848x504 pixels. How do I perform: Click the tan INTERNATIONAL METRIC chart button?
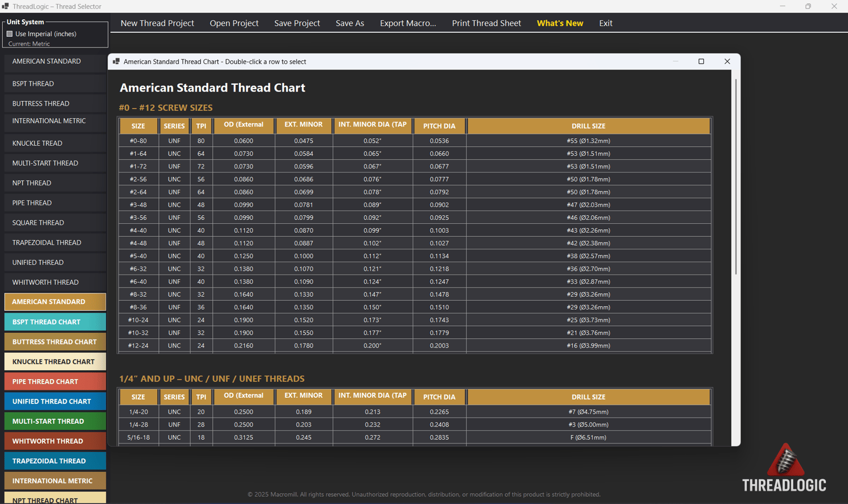coord(55,480)
